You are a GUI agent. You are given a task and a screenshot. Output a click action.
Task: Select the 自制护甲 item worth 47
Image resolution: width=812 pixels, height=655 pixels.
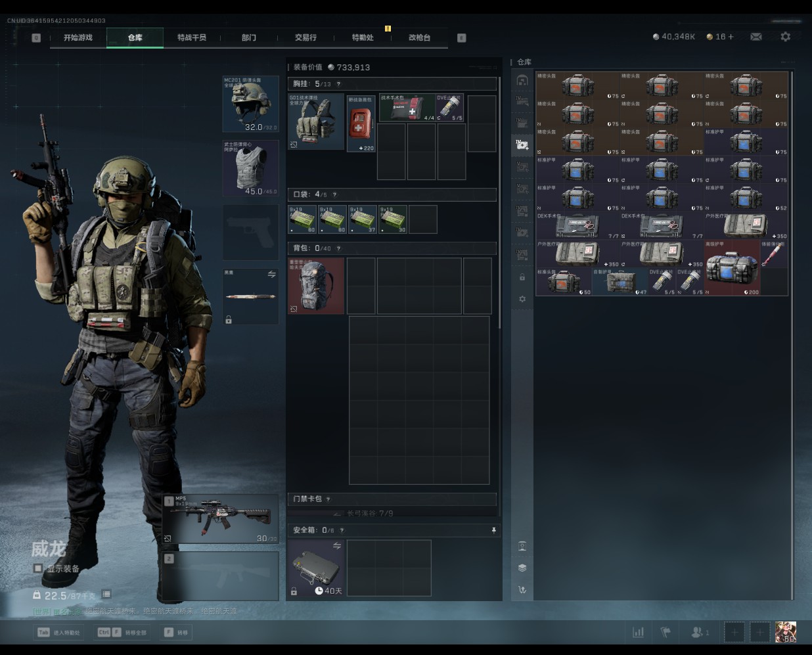620,281
